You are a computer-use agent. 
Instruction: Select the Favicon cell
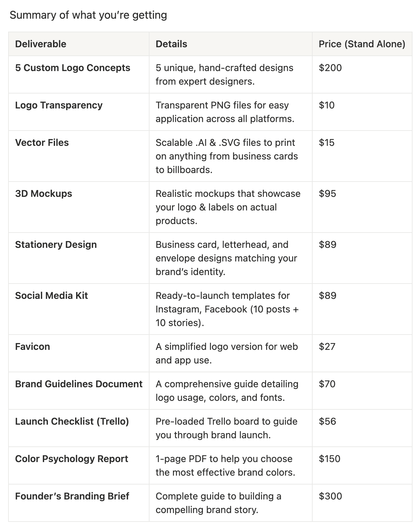click(x=33, y=347)
